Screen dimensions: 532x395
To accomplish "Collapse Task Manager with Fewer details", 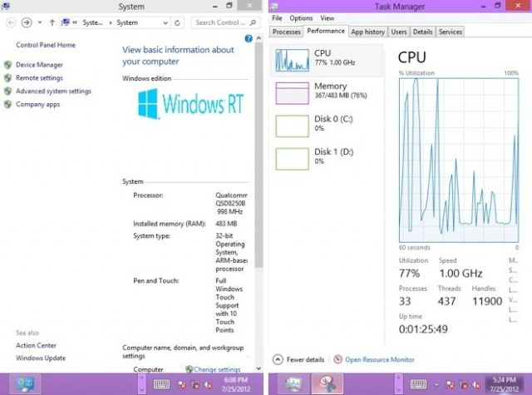I will point(299,360).
